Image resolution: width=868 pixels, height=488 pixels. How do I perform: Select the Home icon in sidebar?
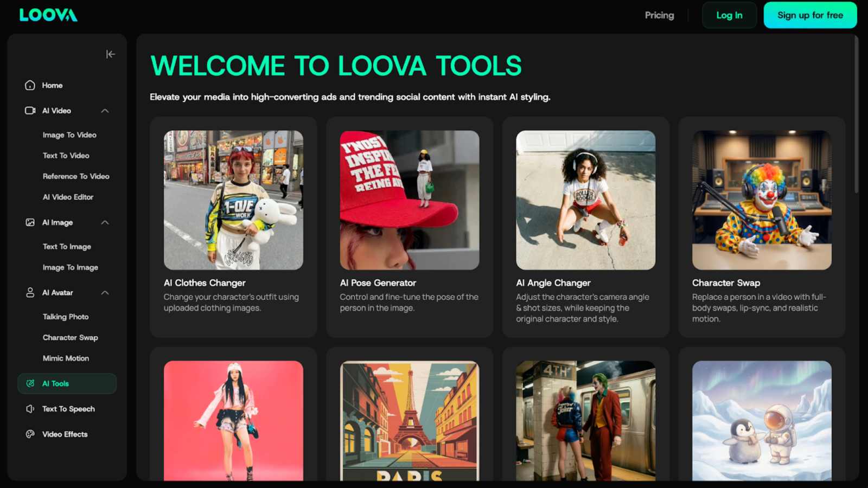point(29,85)
